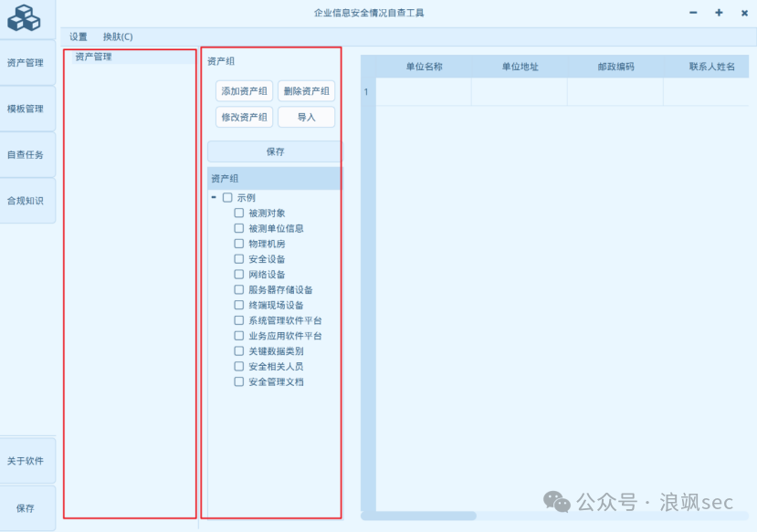This screenshot has height=532, width=757.
Task: Switch to 自查任务 in the sidebar
Action: point(27,155)
